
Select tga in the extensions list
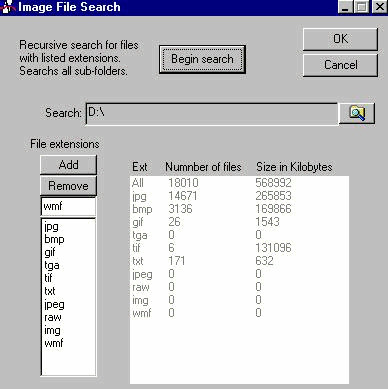(69, 265)
